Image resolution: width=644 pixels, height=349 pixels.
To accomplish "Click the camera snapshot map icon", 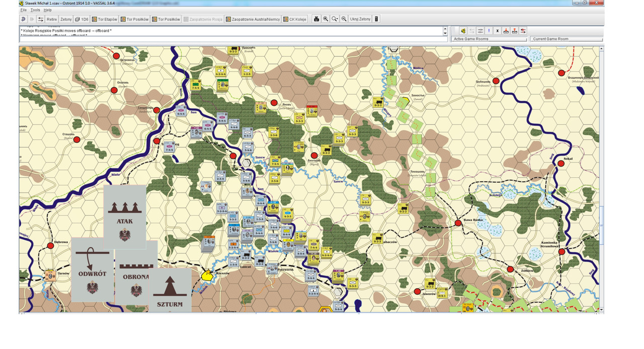I will 316,19.
